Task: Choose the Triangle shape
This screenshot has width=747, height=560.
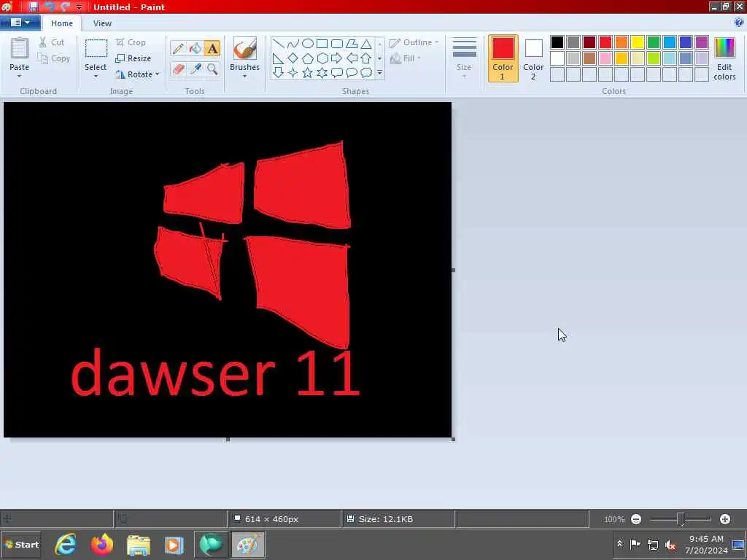Action: (x=366, y=44)
